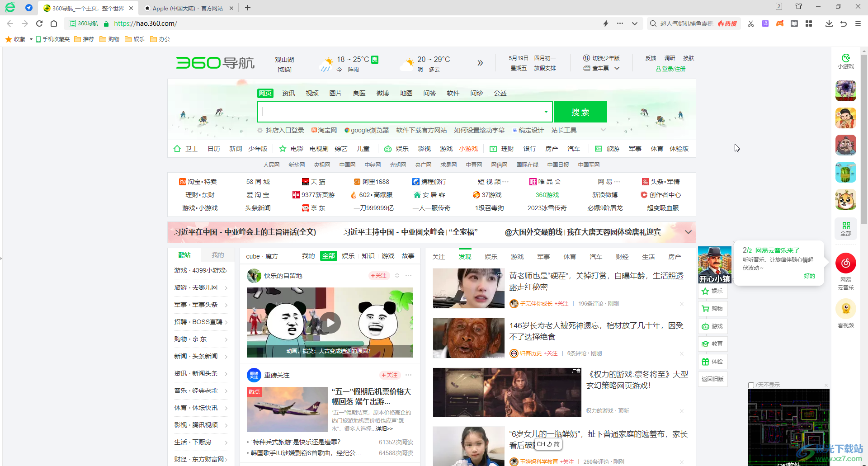Select the 资讯 search tab

pyautogui.click(x=288, y=93)
